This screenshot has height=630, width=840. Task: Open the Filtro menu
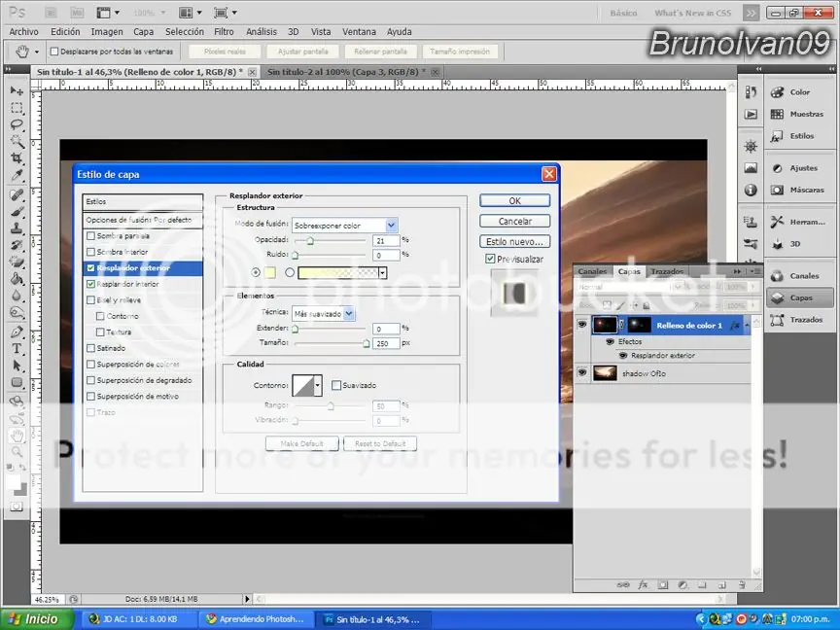pyautogui.click(x=224, y=32)
